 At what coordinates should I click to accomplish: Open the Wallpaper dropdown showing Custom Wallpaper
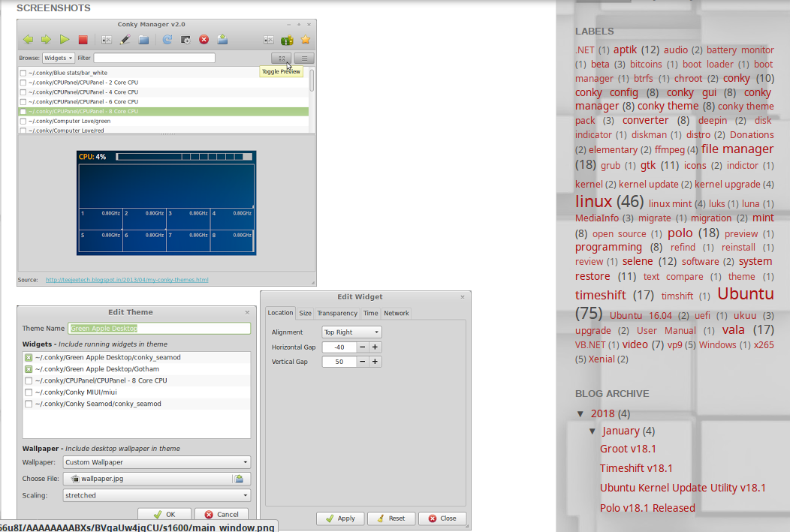coord(157,462)
